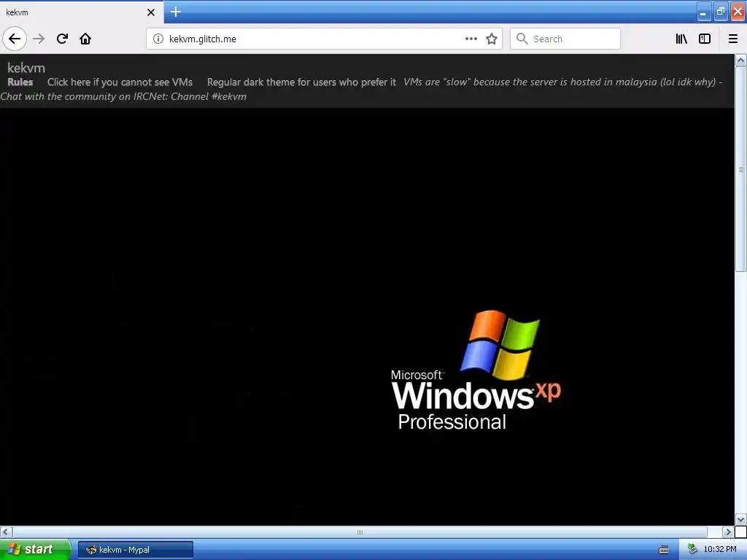Click the 10:32 PM clock
Image resolution: width=747 pixels, height=560 pixels.
tap(720, 550)
